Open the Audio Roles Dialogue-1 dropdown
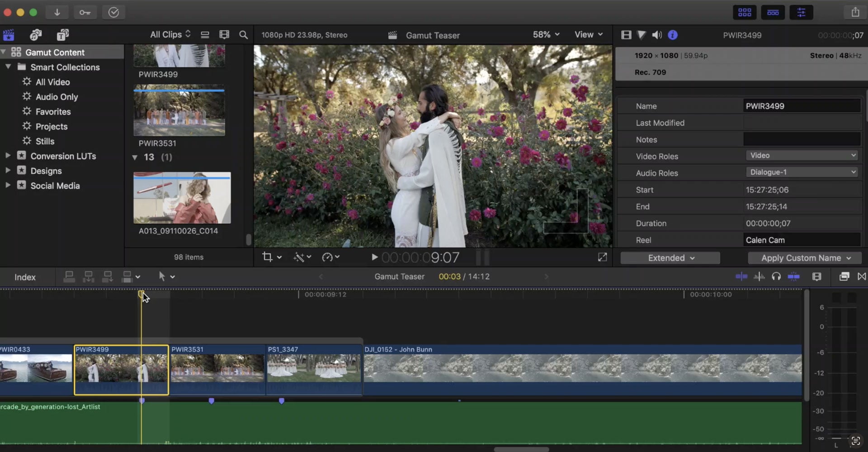The height and width of the screenshot is (452, 868). pyautogui.click(x=802, y=172)
